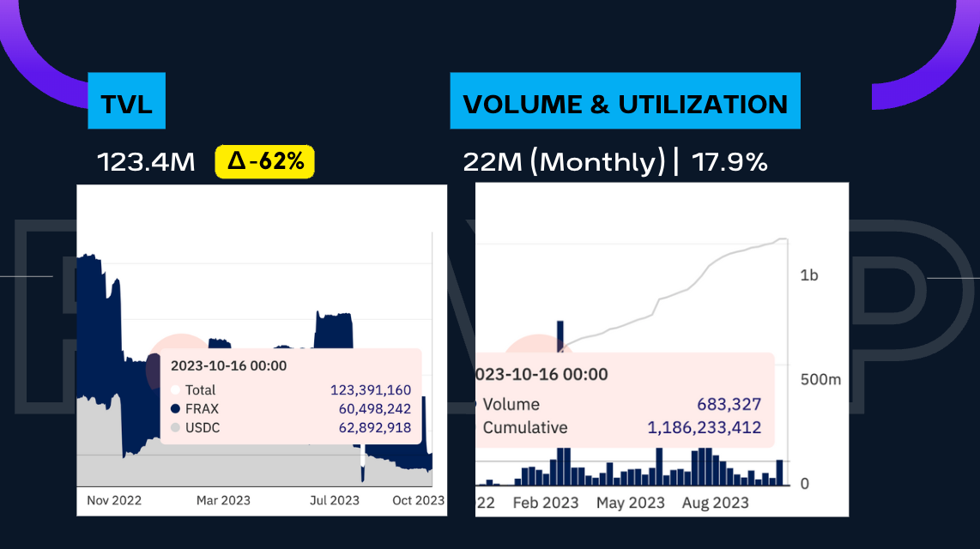Select the TVL header label

126,105
